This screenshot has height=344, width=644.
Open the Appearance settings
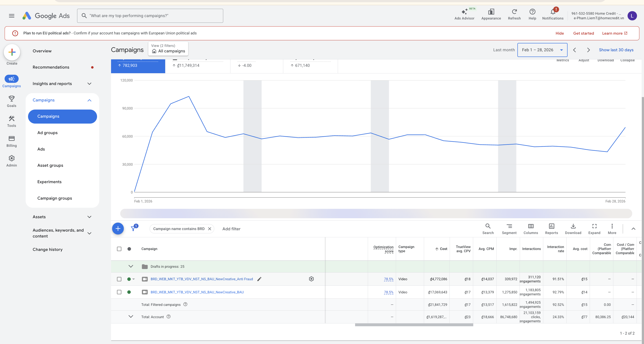tap(491, 14)
